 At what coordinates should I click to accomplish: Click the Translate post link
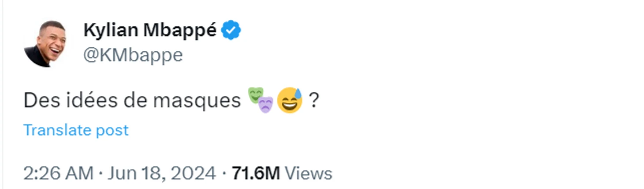(76, 130)
